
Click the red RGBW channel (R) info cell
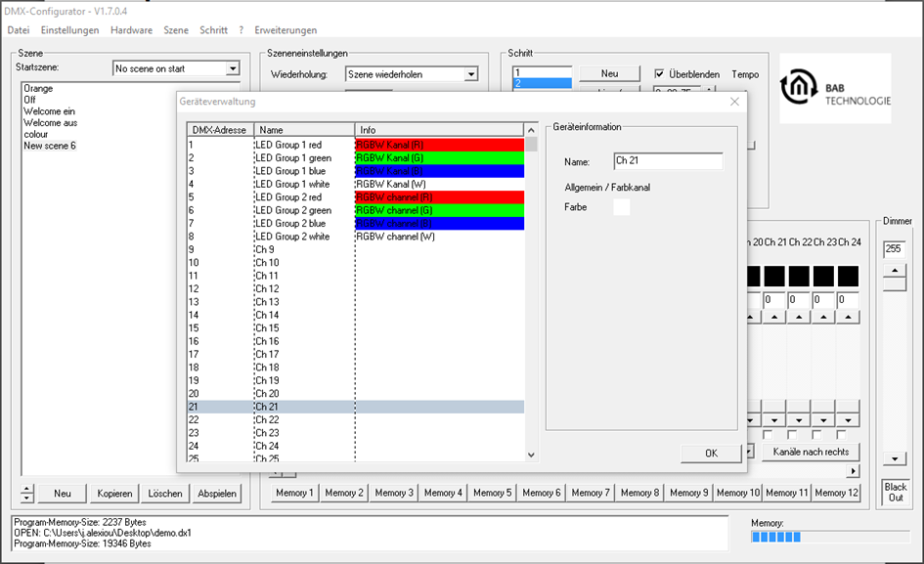[440, 196]
